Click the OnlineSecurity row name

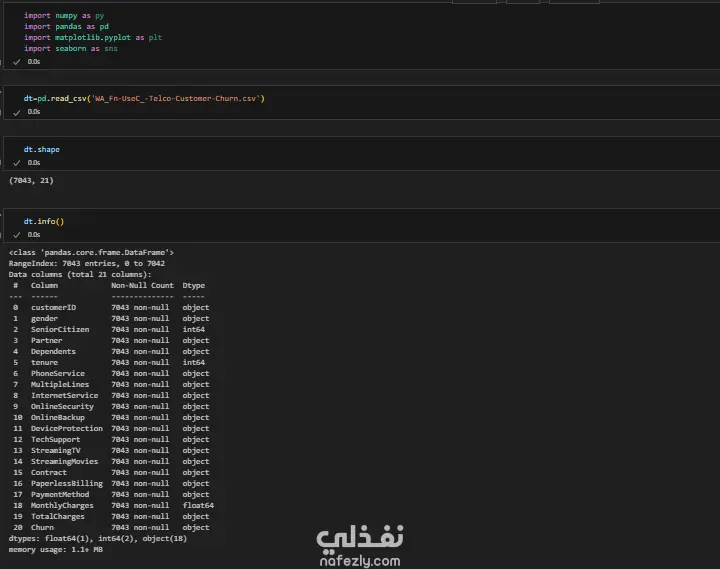[x=62, y=407]
